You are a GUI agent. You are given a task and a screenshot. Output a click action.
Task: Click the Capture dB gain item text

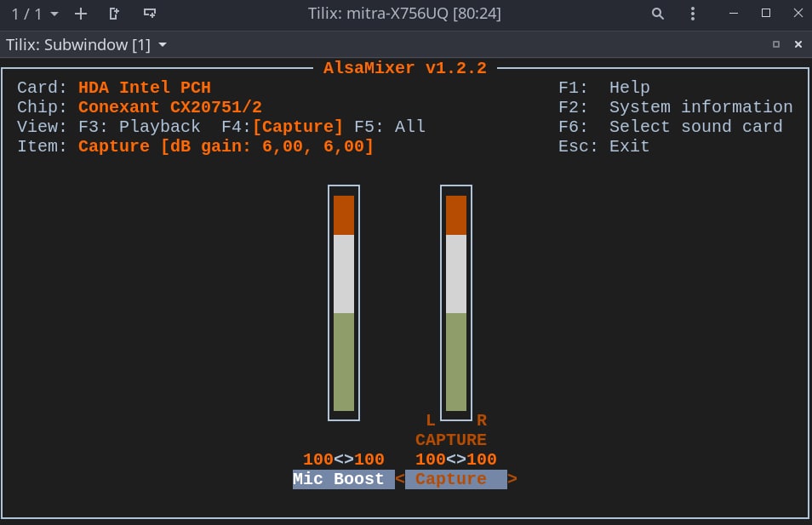pos(226,146)
